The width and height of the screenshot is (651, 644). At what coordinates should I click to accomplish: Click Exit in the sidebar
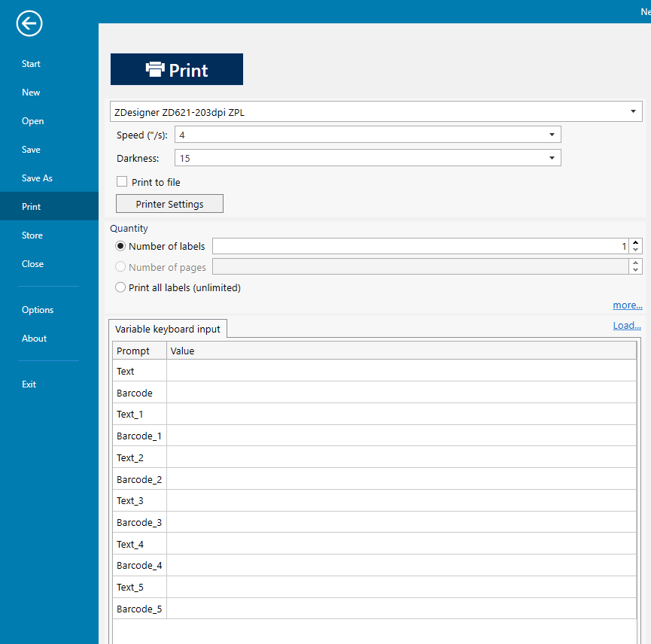click(x=29, y=384)
